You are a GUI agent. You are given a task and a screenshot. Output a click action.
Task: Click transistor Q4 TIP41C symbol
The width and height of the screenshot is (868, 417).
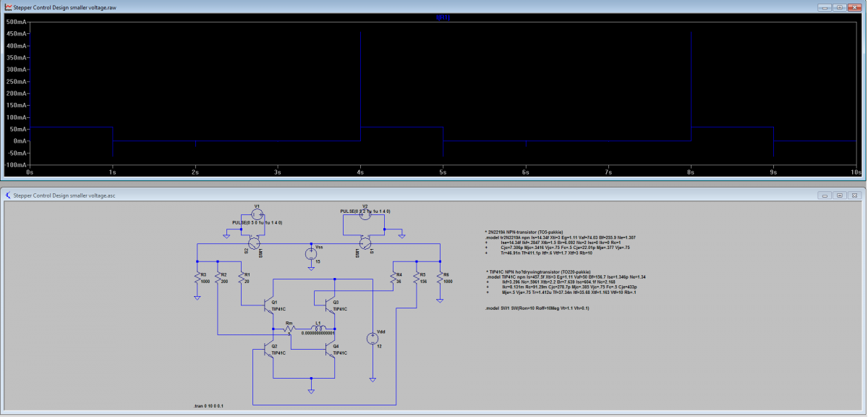pyautogui.click(x=331, y=349)
